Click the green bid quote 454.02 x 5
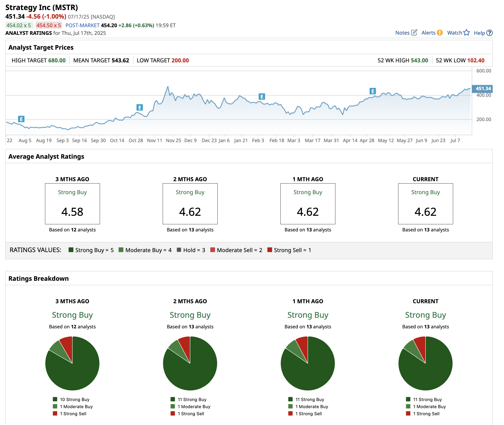504x425 pixels. pos(19,25)
